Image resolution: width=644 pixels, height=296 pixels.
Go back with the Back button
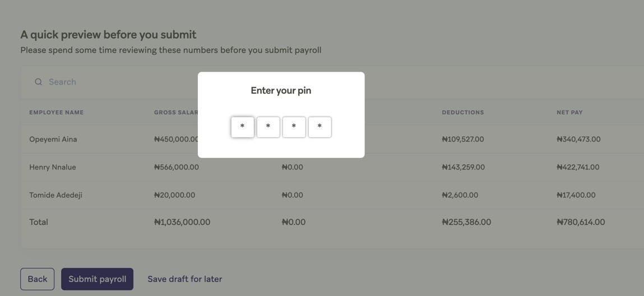pyautogui.click(x=38, y=279)
